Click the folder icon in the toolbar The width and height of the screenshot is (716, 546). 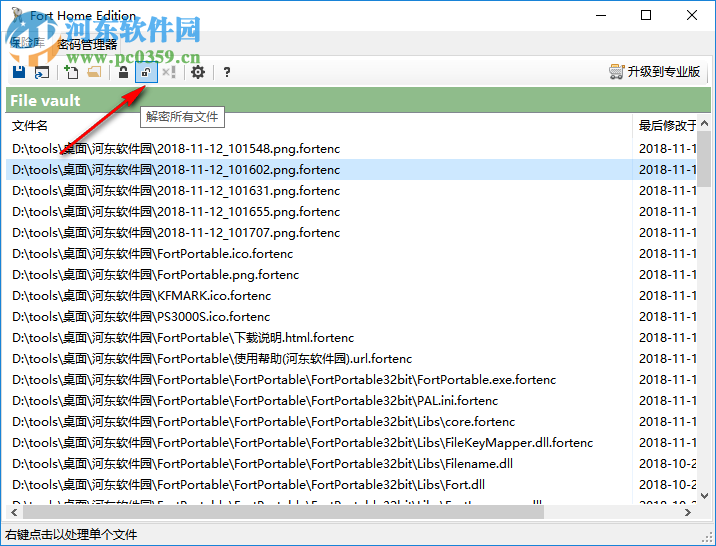(94, 72)
